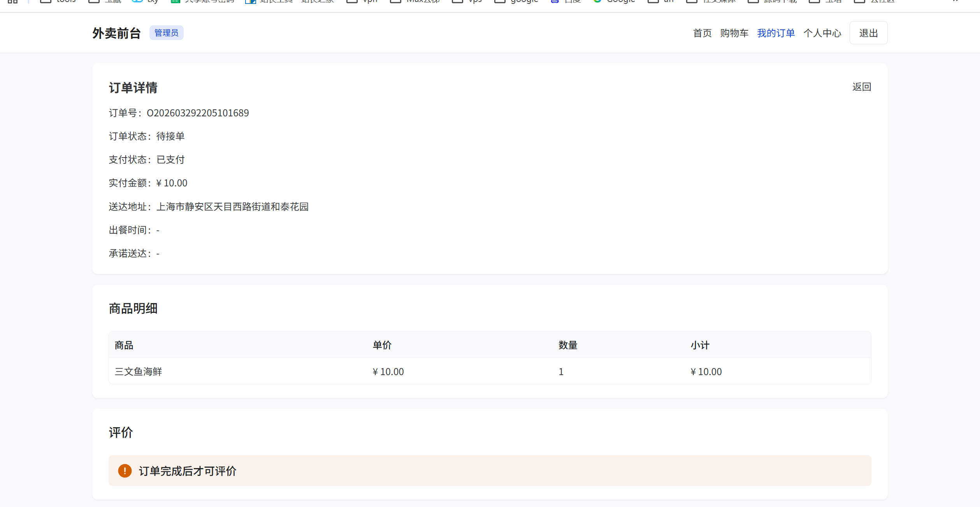This screenshot has width=980, height=507.
Task: Expand the bookmarks overflow chevron
Action: tap(956, 1)
